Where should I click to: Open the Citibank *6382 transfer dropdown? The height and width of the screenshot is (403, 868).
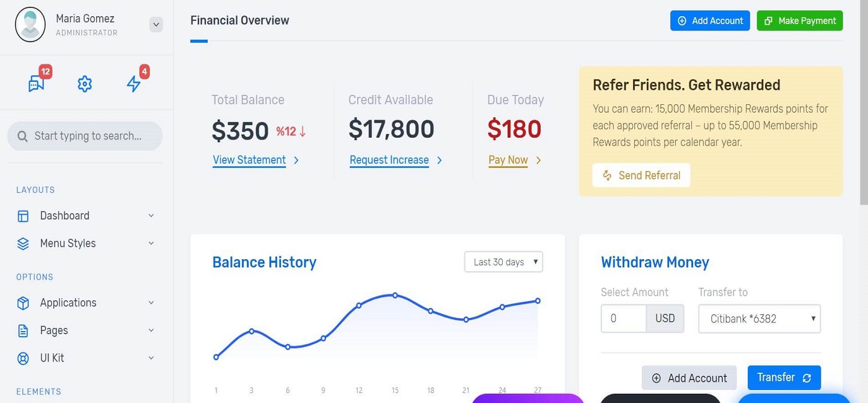pos(759,319)
